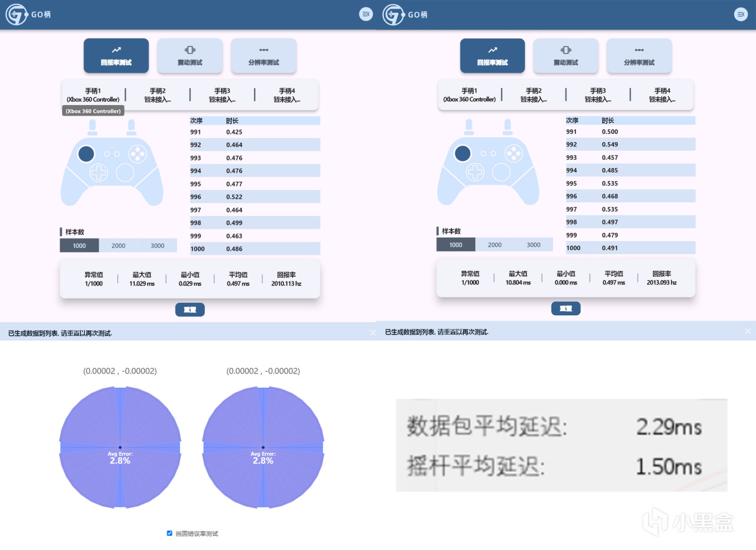Dismiss the left notification bar with X

pyautogui.click(x=373, y=333)
